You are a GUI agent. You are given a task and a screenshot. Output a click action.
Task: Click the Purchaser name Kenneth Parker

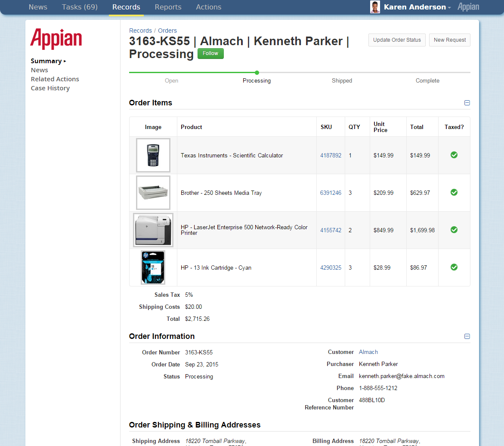click(378, 364)
